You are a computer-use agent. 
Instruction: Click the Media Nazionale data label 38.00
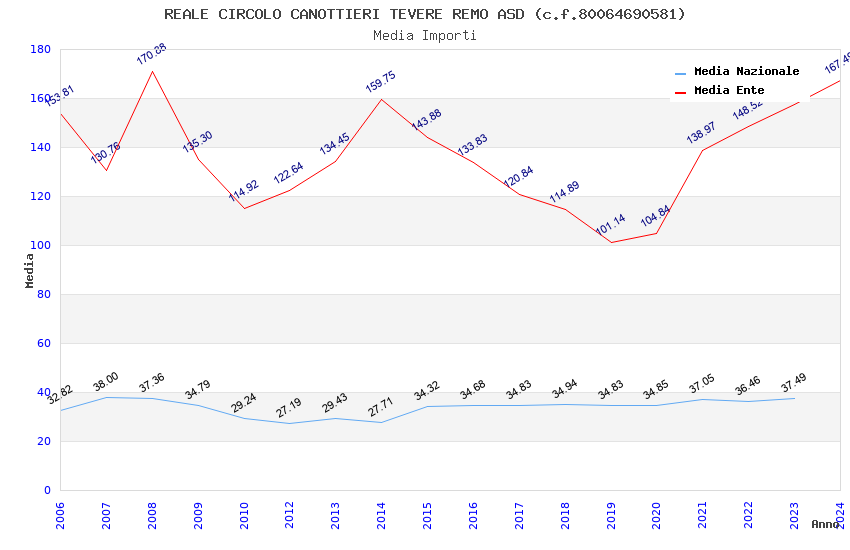[x=106, y=382]
